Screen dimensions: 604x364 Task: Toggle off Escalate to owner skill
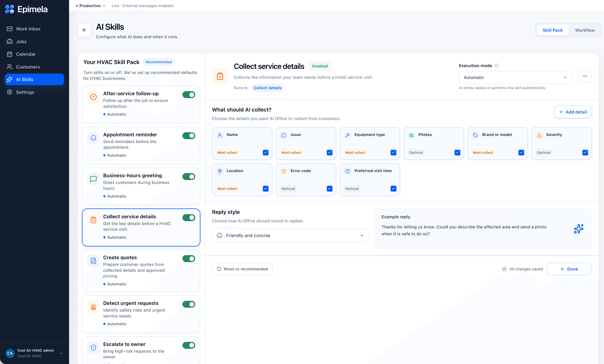[x=189, y=345]
